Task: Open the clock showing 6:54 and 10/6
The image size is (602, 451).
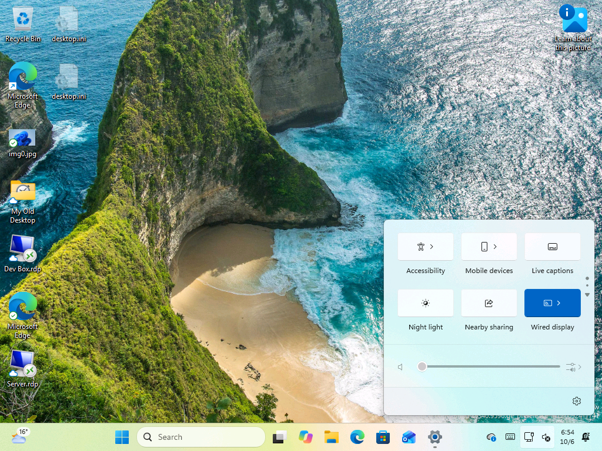Action: pyautogui.click(x=567, y=437)
